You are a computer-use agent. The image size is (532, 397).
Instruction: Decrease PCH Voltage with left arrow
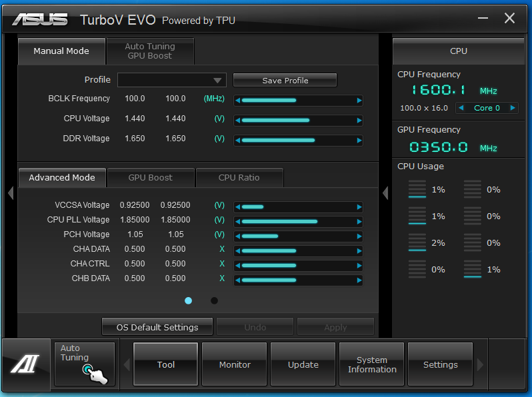tap(237, 236)
